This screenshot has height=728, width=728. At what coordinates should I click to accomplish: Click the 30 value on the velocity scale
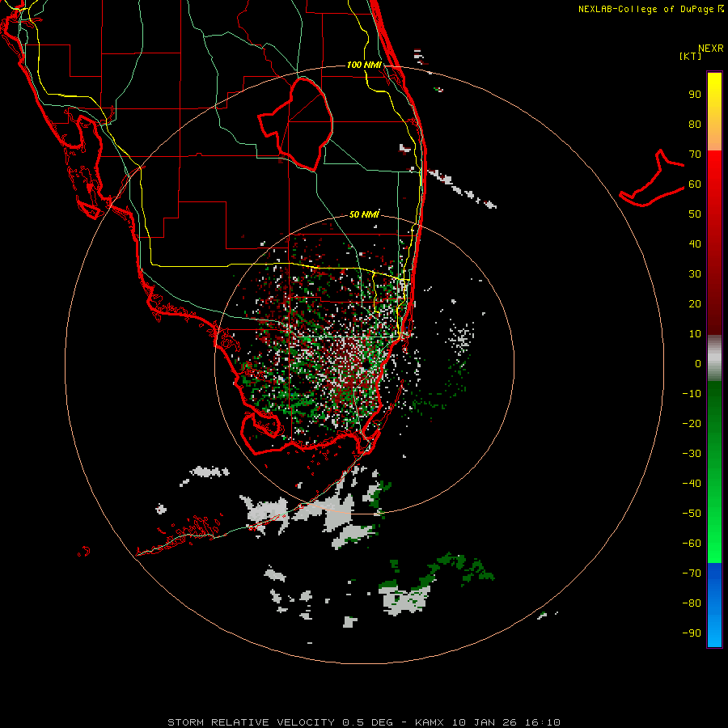[695, 274]
